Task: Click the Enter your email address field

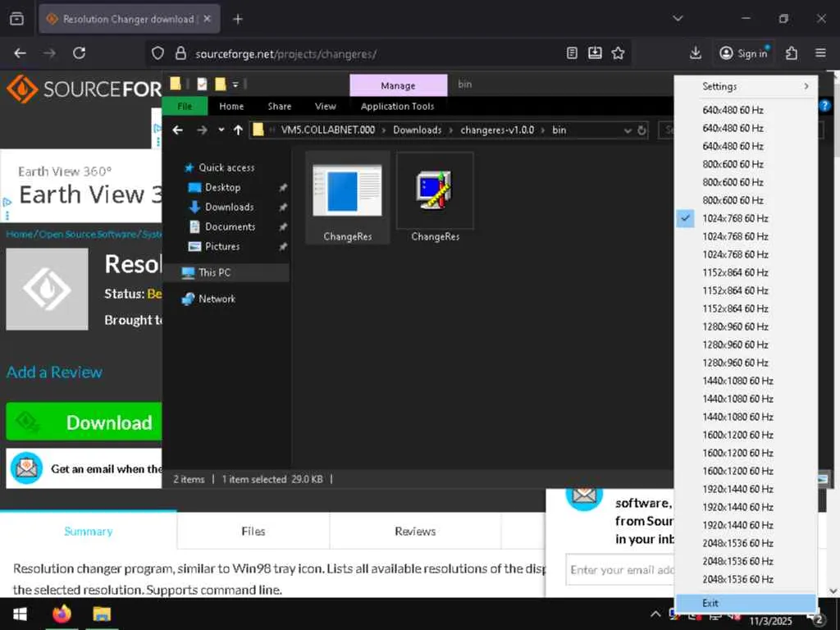Action: 620,569
